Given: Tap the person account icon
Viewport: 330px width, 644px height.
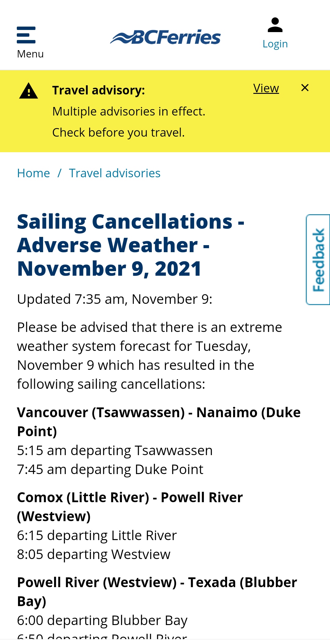Looking at the screenshot, I should [275, 25].
